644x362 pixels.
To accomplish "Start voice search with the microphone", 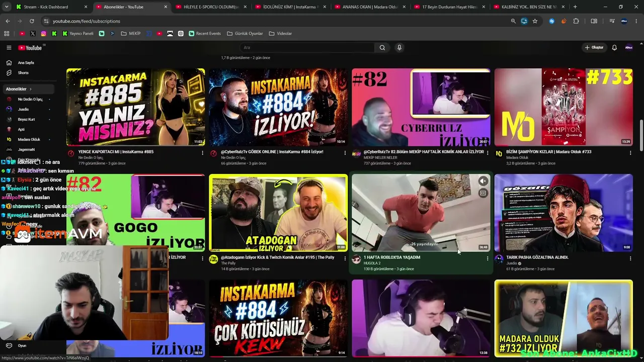I will tap(399, 48).
